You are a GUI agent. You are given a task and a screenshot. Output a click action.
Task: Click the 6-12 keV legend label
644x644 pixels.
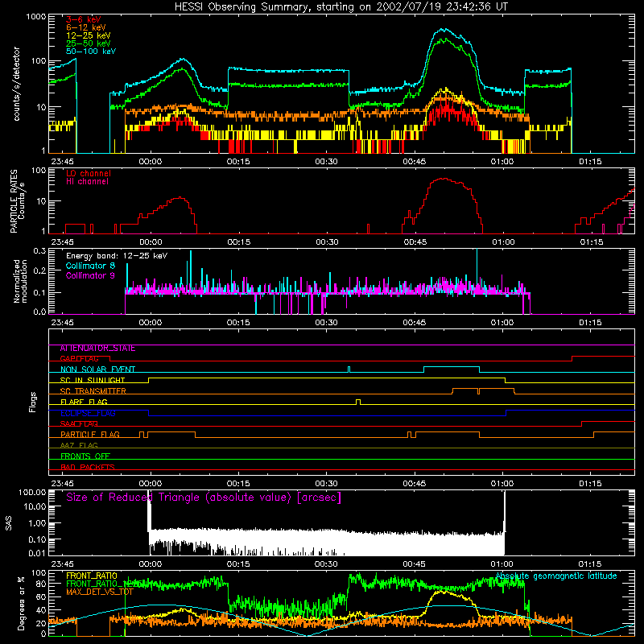[86, 27]
